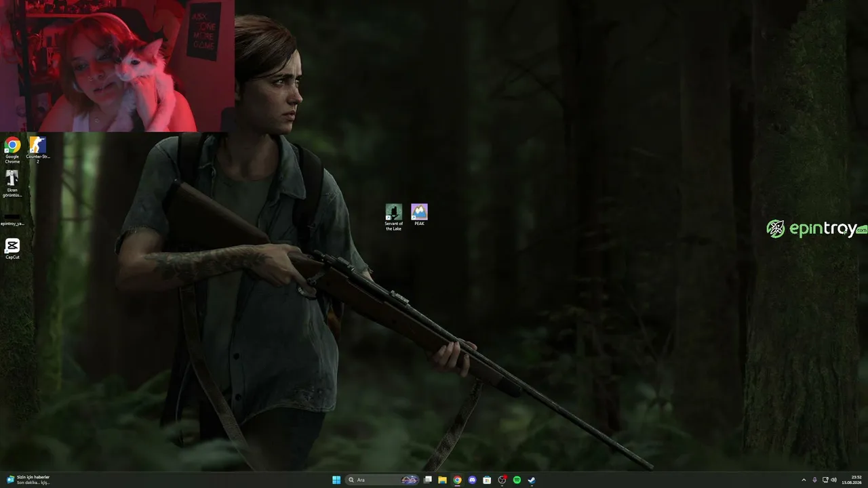The height and width of the screenshot is (488, 868).
Task: Select the PEAK game shortcut
Action: pos(419,215)
